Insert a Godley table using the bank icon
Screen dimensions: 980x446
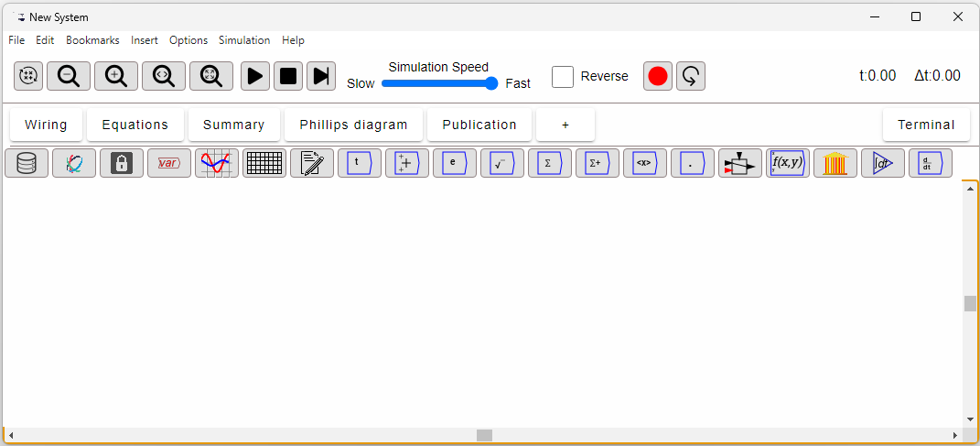pos(835,163)
